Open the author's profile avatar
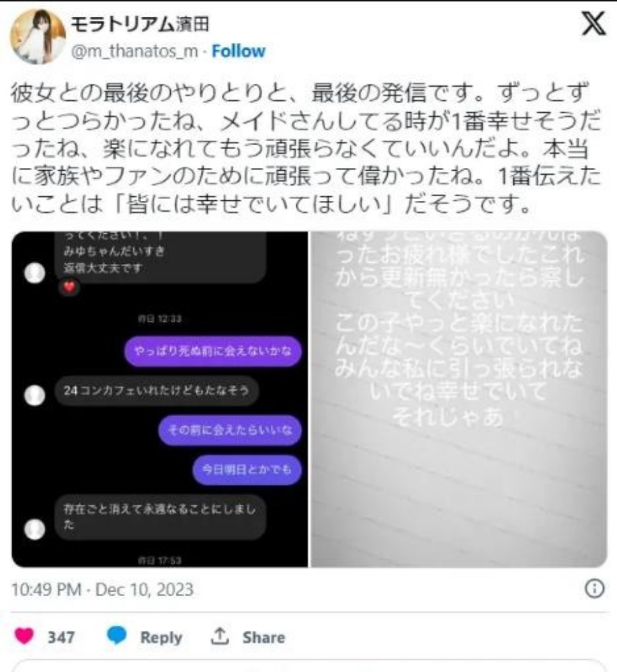 click(38, 37)
